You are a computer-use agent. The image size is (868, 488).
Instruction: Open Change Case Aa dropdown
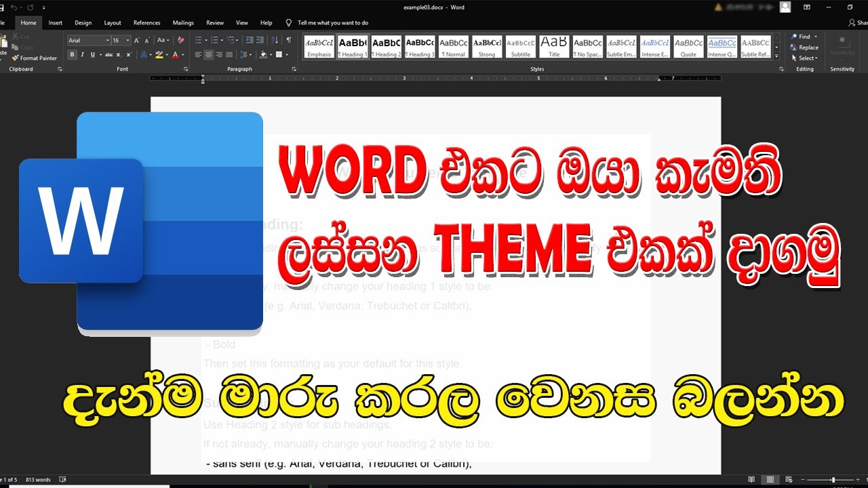point(163,40)
